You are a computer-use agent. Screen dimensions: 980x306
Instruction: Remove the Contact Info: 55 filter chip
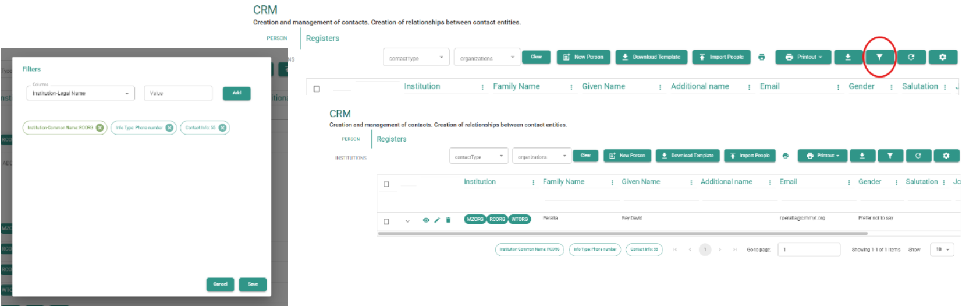222,128
